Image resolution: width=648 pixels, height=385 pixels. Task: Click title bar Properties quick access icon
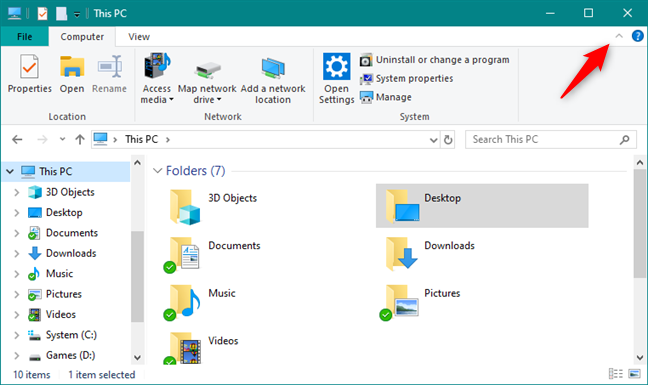(x=43, y=14)
